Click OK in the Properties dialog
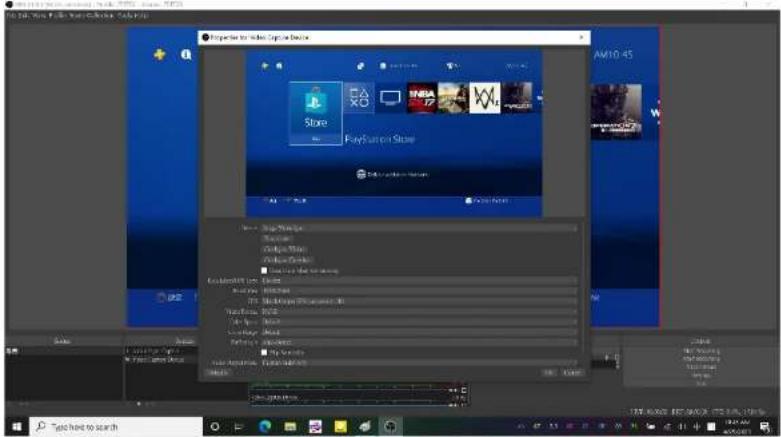The height and width of the screenshot is (437, 781). point(548,373)
